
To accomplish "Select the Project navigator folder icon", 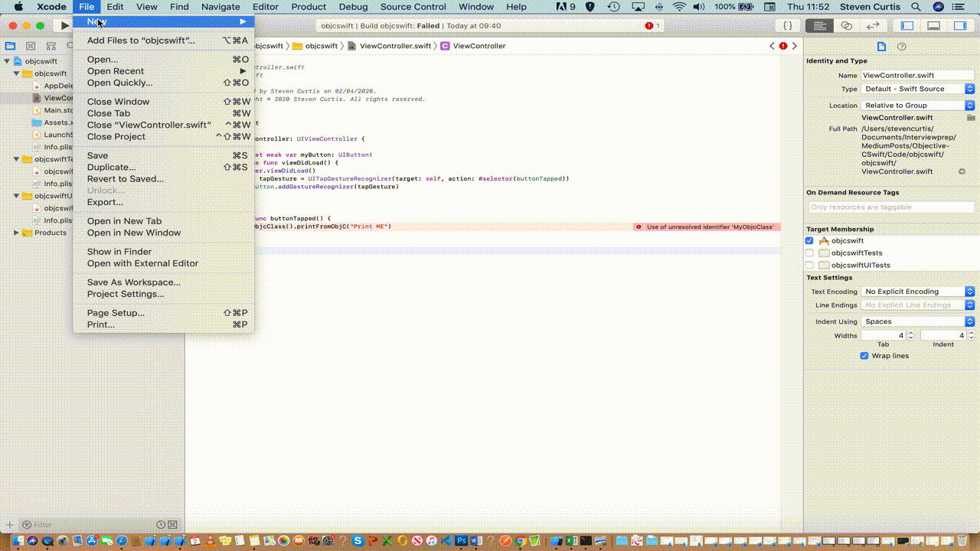I will 11,46.
